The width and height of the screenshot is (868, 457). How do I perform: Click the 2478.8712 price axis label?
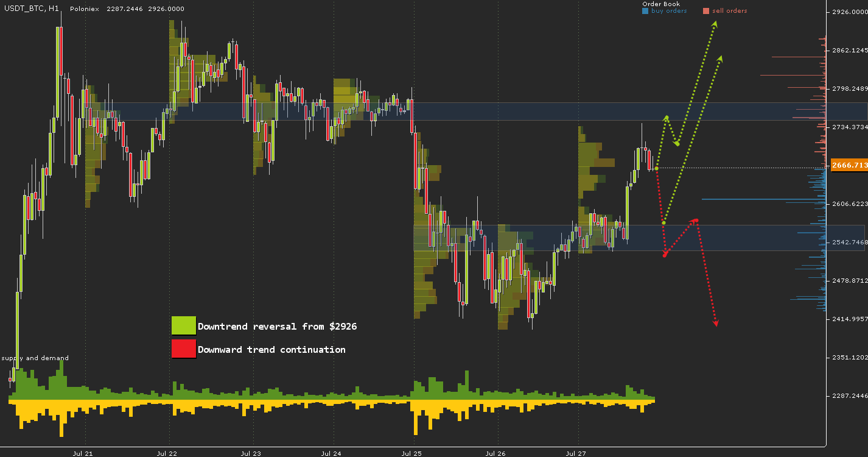click(x=849, y=280)
